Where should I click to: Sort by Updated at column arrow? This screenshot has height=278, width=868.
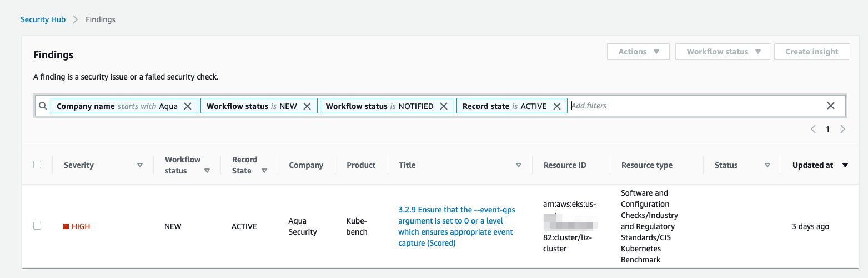[x=845, y=165]
